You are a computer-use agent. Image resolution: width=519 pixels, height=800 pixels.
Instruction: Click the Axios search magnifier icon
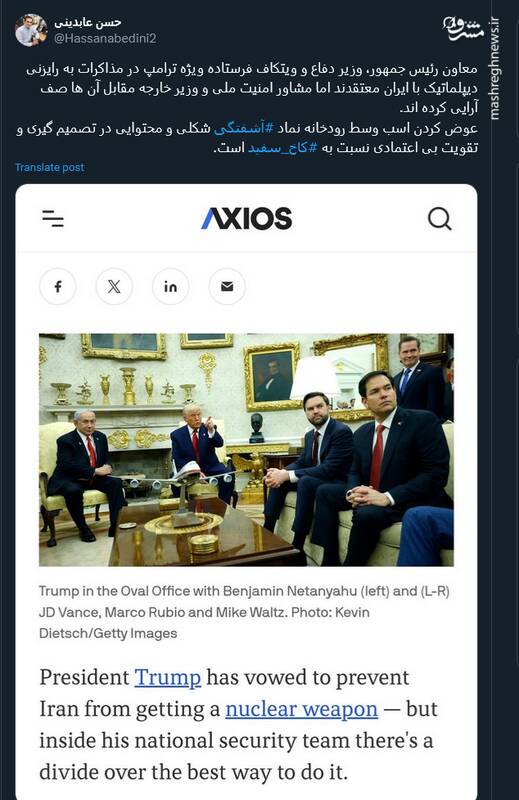439,218
